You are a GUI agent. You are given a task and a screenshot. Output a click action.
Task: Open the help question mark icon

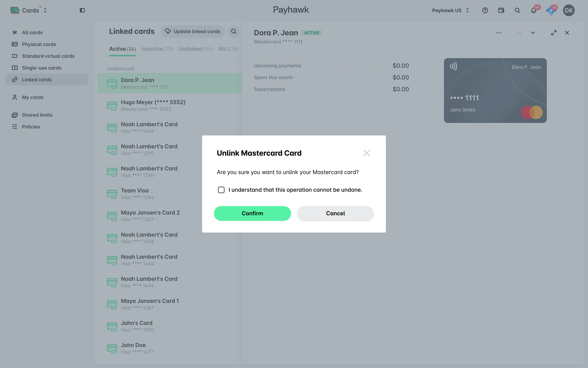tap(485, 10)
